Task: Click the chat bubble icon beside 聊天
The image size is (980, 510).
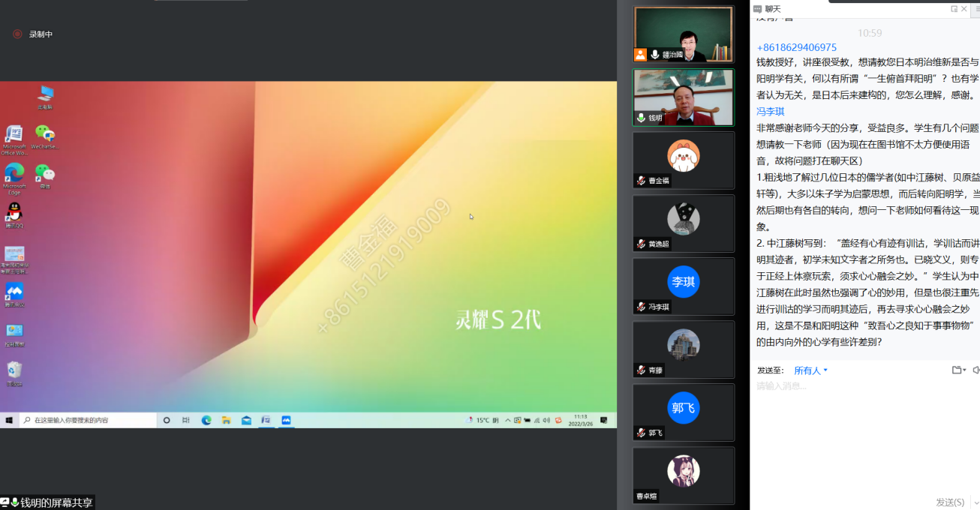Action: pyautogui.click(x=757, y=9)
